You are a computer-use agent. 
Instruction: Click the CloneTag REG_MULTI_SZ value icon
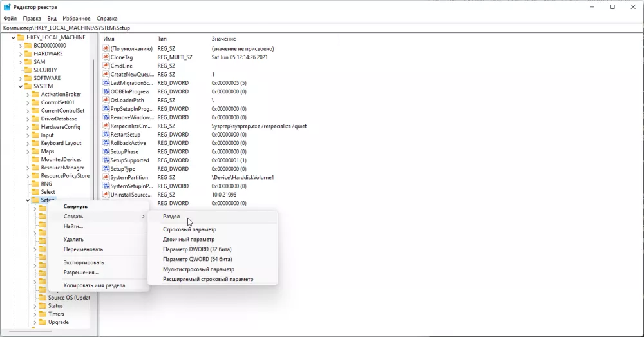106,57
